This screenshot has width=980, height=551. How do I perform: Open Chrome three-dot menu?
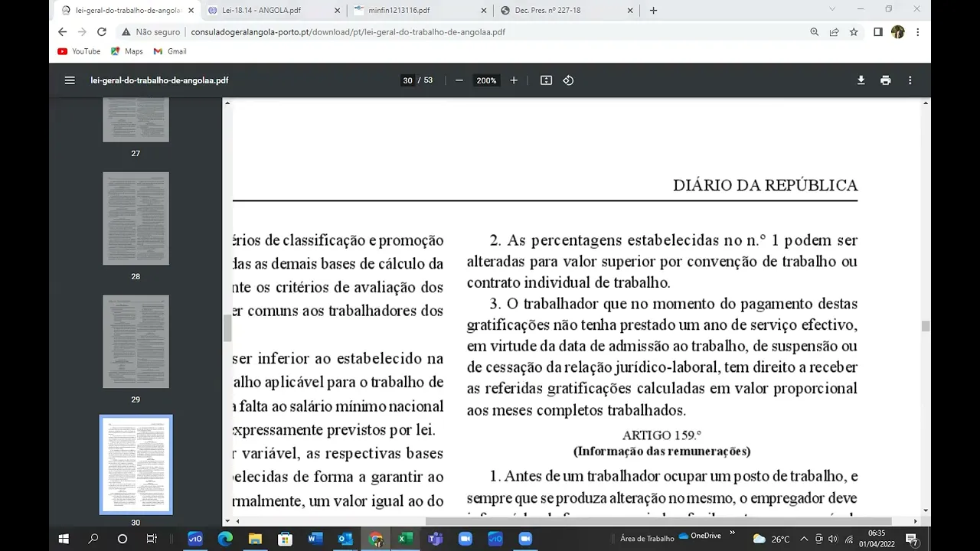click(x=917, y=32)
